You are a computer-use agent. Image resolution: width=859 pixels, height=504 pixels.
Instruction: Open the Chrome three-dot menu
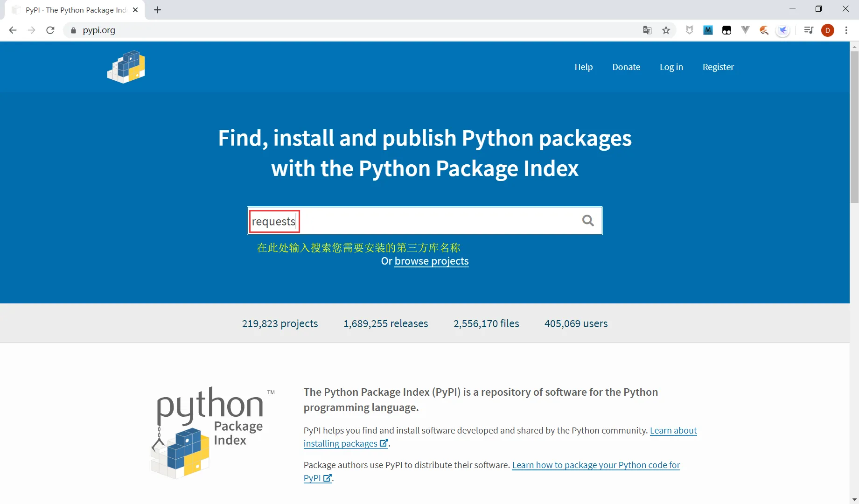(x=846, y=30)
